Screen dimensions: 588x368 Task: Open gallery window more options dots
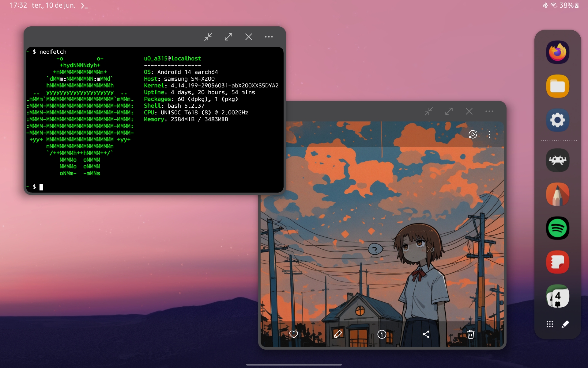pos(489,111)
